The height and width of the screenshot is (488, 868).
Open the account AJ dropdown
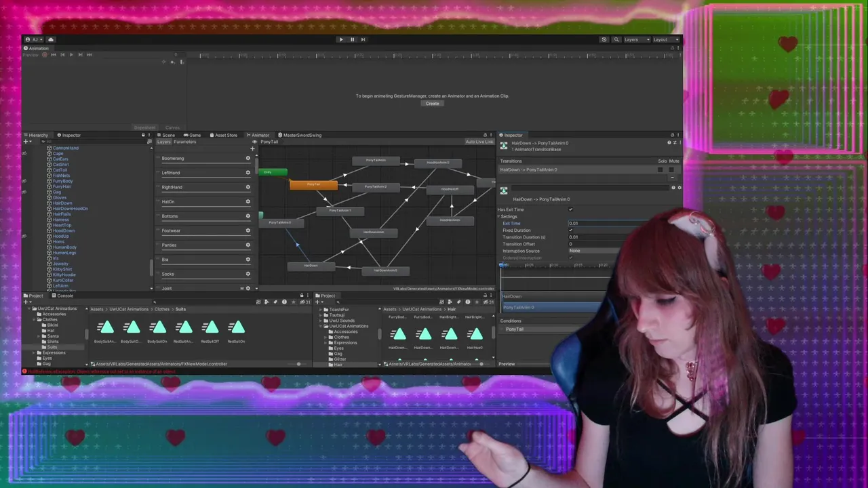point(34,39)
